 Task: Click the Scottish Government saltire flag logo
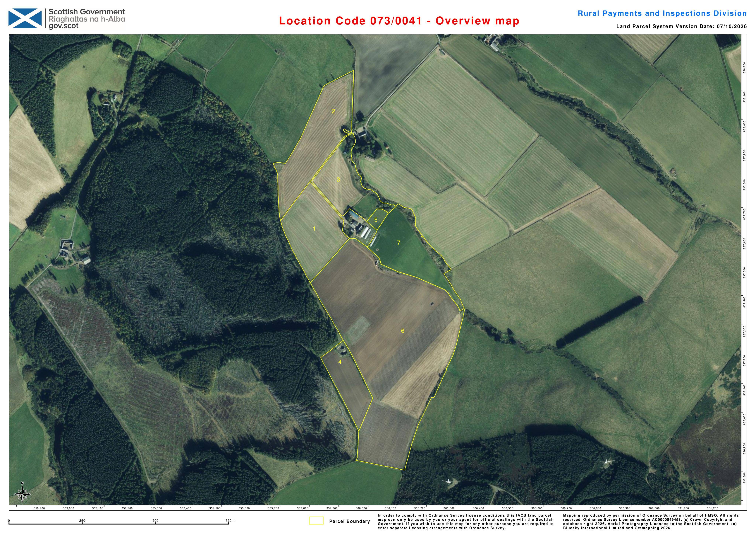click(x=25, y=18)
